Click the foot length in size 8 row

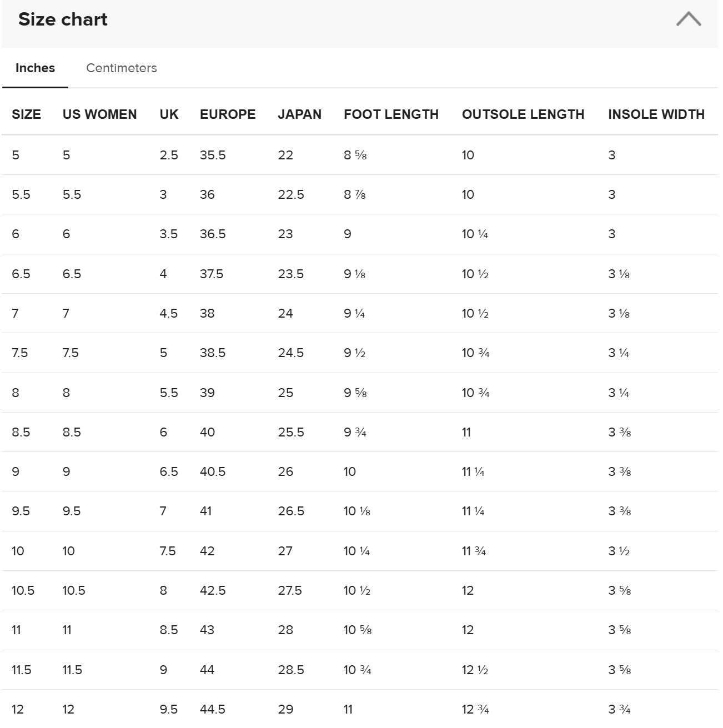(355, 393)
